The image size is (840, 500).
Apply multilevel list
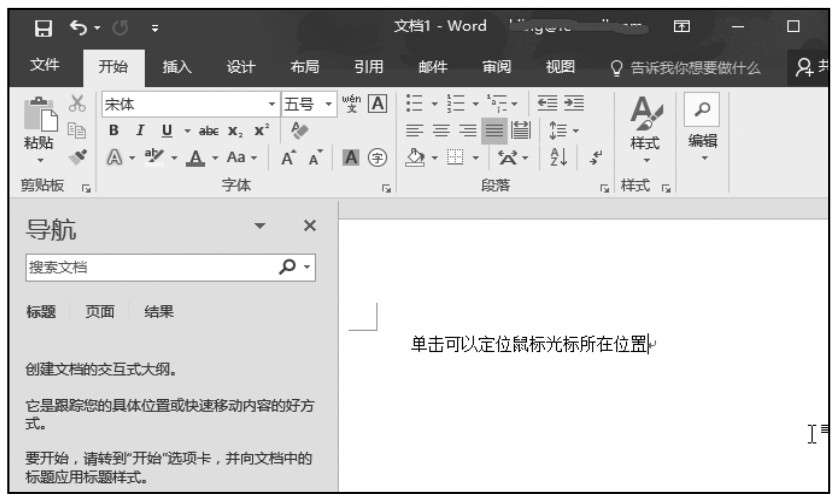click(x=497, y=103)
